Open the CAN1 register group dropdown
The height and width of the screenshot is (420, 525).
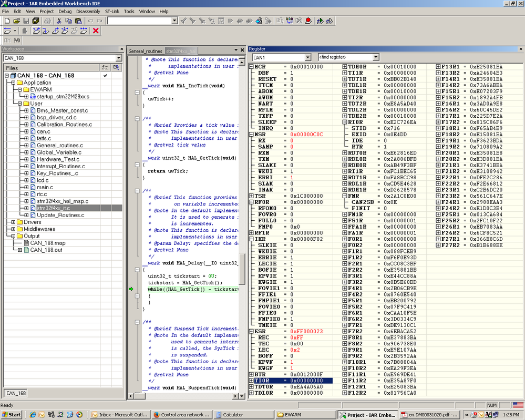pos(308,57)
